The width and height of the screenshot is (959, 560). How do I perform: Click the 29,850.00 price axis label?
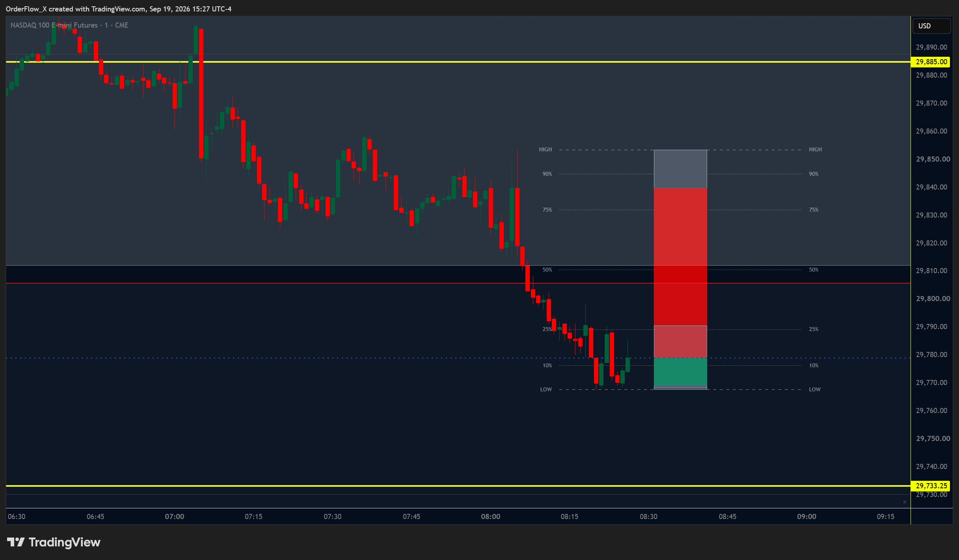pos(933,159)
